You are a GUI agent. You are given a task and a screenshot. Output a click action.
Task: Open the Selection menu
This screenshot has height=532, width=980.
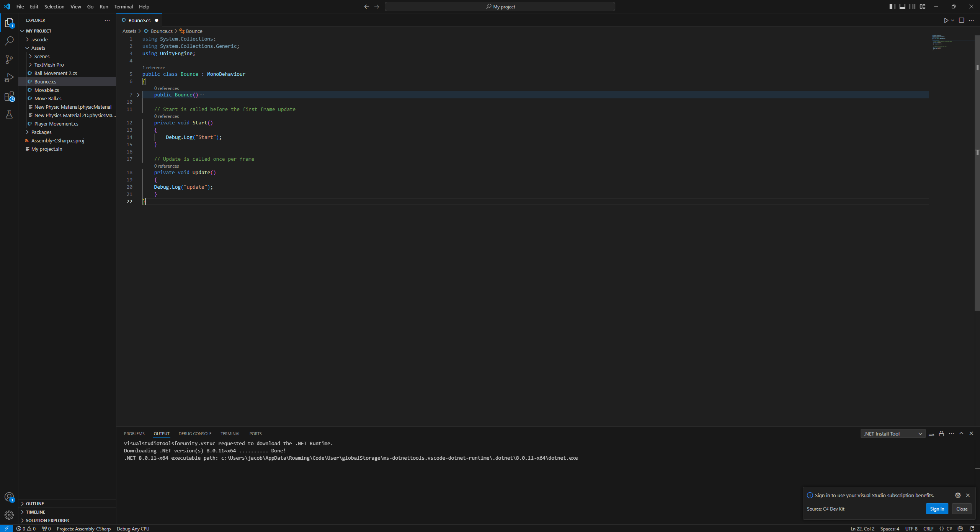click(x=54, y=7)
